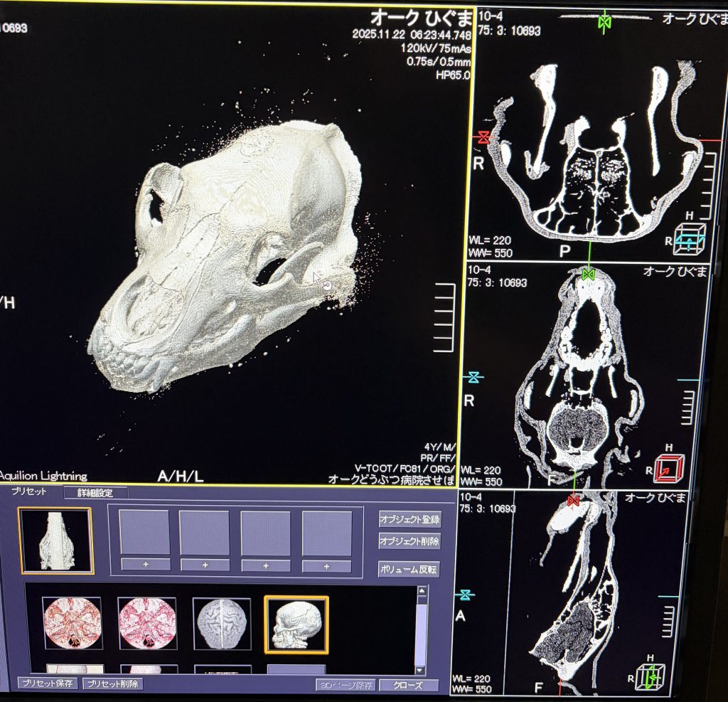Select the cyan handle left of the middle slice view
728x702 pixels.
click(x=471, y=377)
